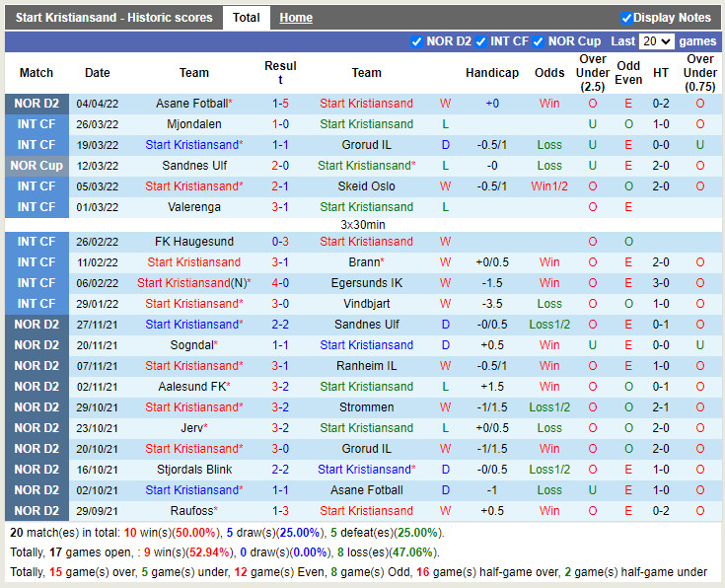Screen dimensions: 725x588
Task: Open the Stjordals Blink team link
Action: click(194, 470)
